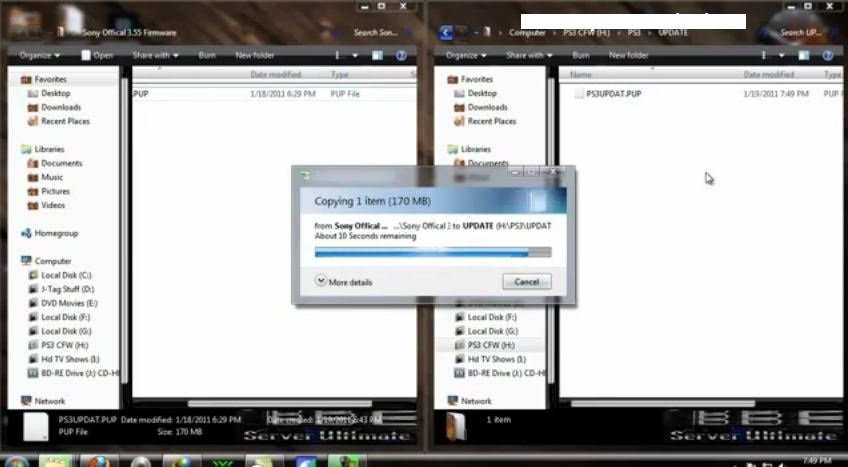Screen dimensions: 848x467
Task: Click Open in the left window toolbar
Action: [97, 55]
